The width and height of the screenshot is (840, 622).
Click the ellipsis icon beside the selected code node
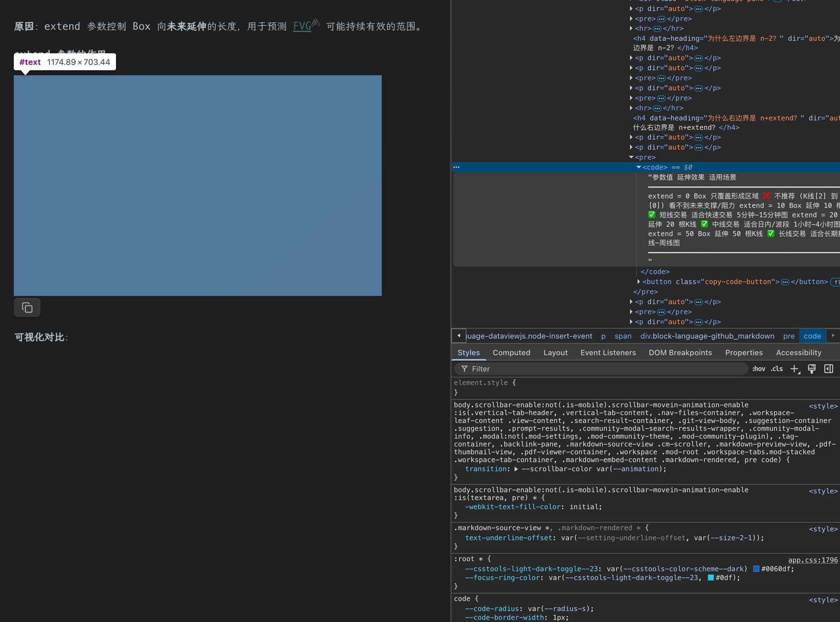[456, 167]
